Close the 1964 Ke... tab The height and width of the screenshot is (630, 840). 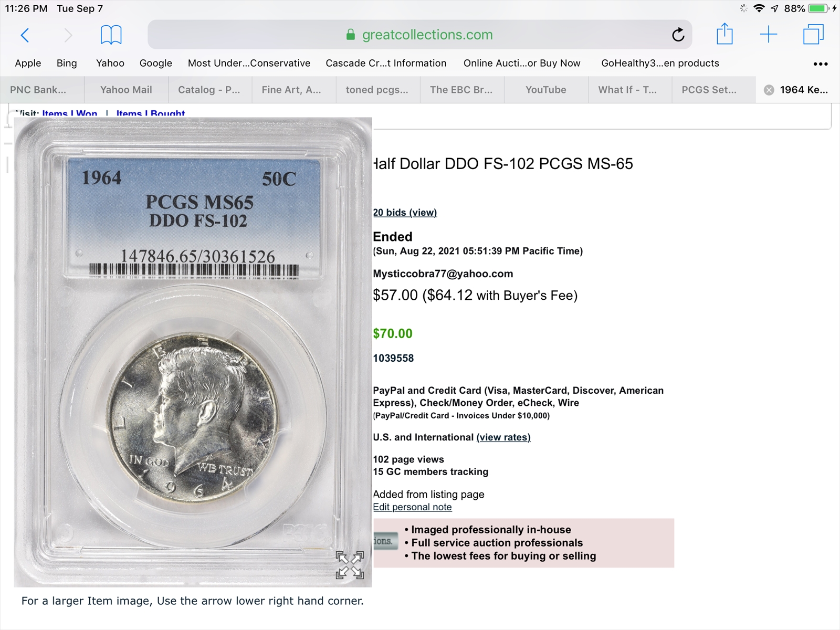click(x=769, y=90)
